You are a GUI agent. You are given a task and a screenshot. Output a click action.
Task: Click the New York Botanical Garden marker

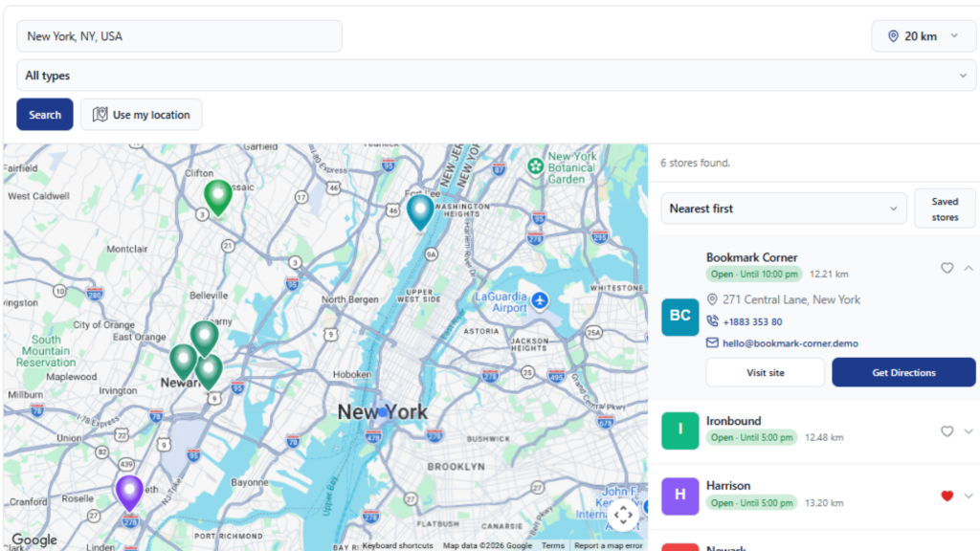click(535, 166)
